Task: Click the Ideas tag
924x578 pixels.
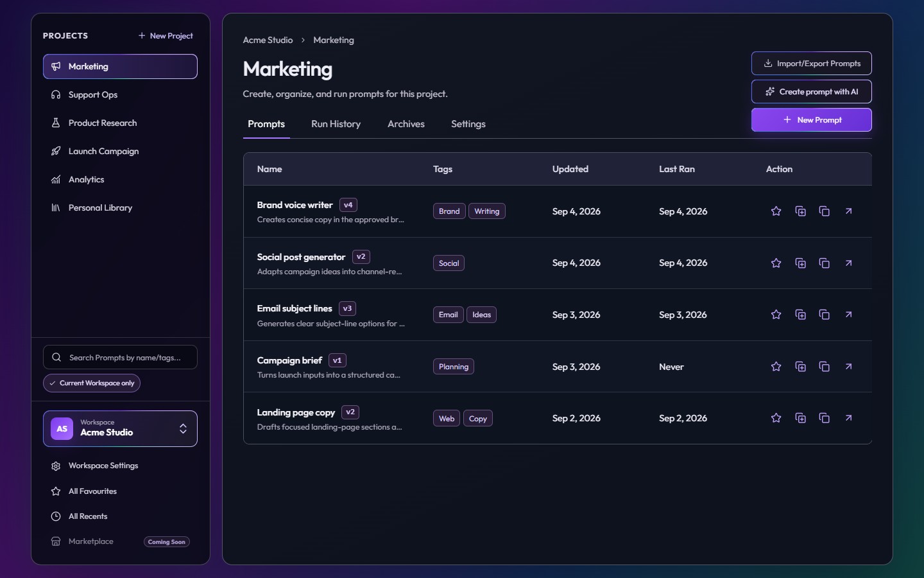Action: tap(482, 315)
